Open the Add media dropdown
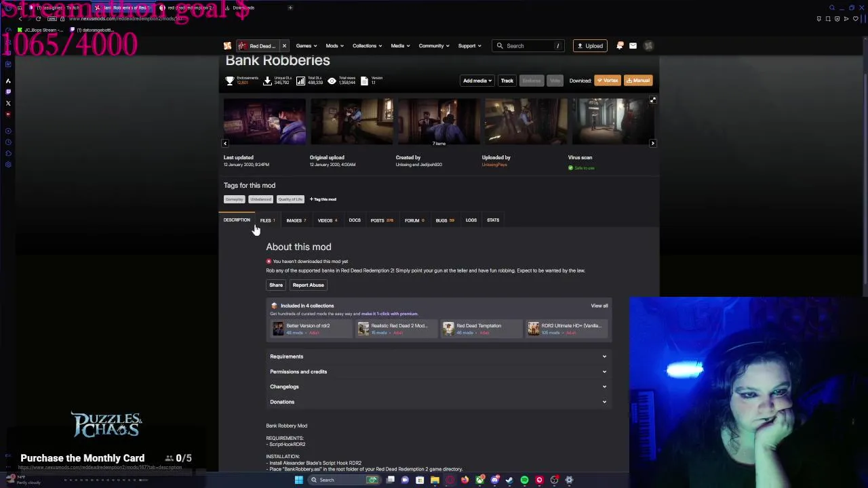Viewport: 868px width, 488px height. point(477,81)
